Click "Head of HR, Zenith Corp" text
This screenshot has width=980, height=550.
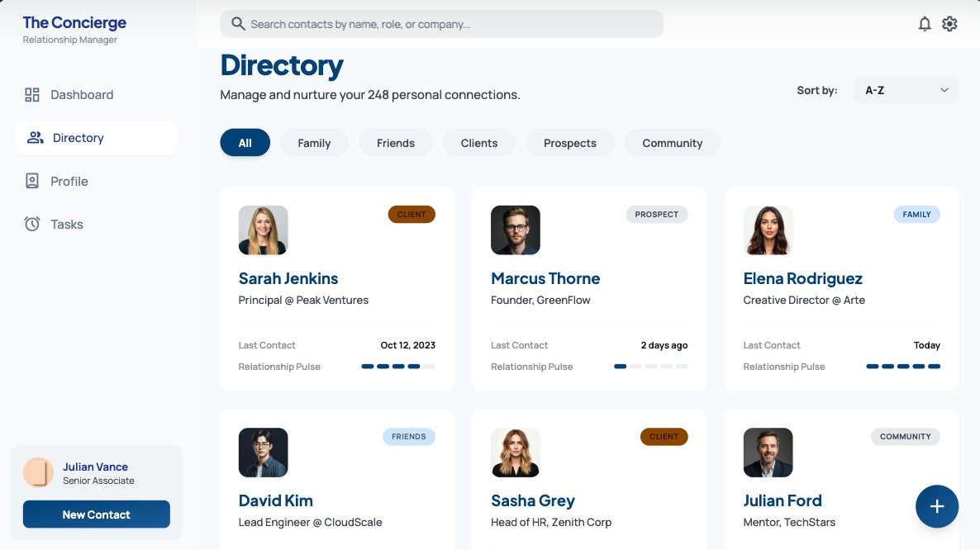[x=551, y=523]
